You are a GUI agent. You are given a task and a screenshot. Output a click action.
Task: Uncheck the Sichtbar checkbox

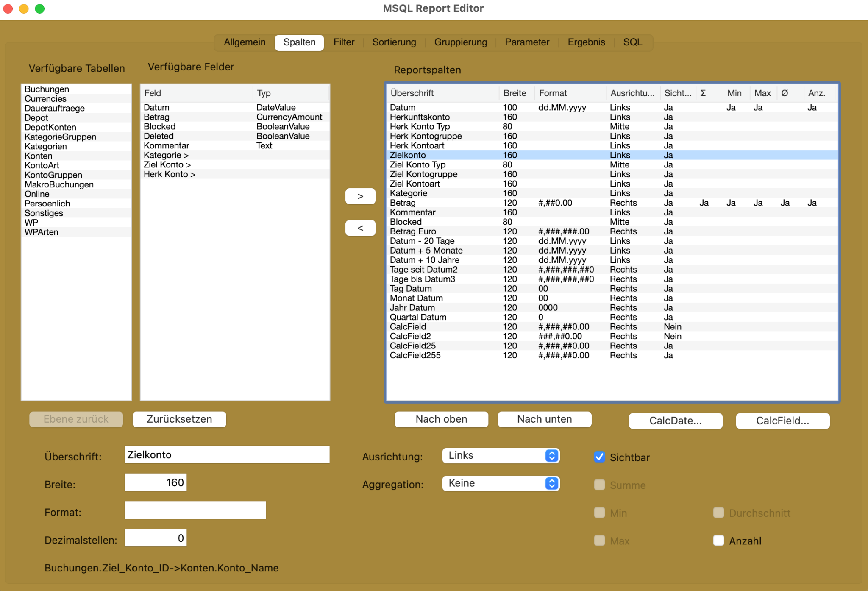[599, 457]
